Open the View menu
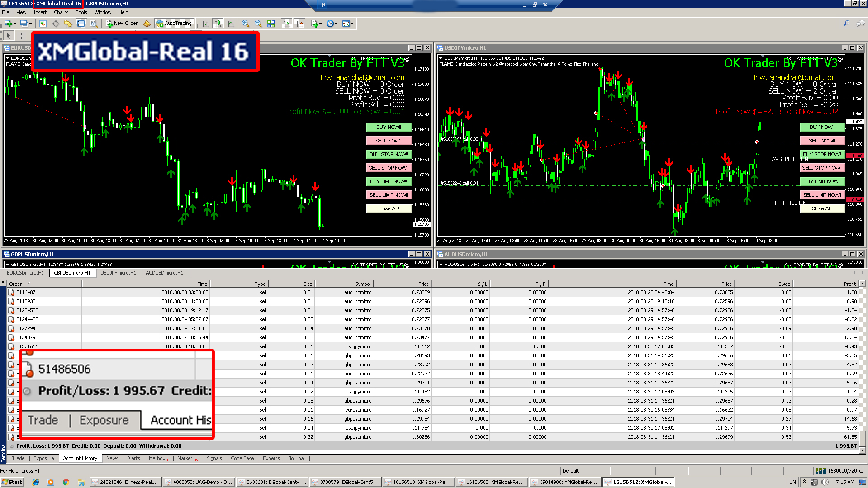The image size is (868, 488). pyautogui.click(x=21, y=12)
